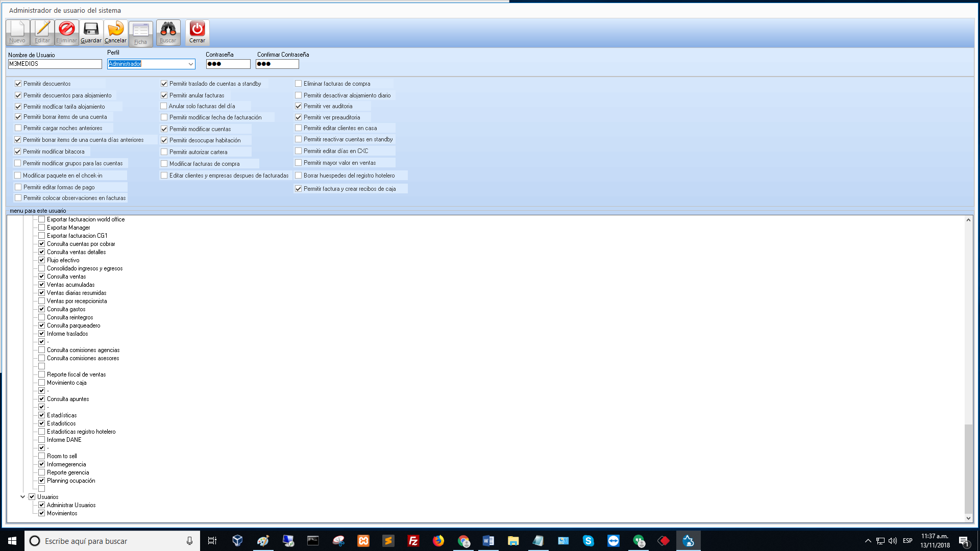Click the menu list scroll down arrow
Image resolution: width=980 pixels, height=551 pixels.
tap(968, 518)
